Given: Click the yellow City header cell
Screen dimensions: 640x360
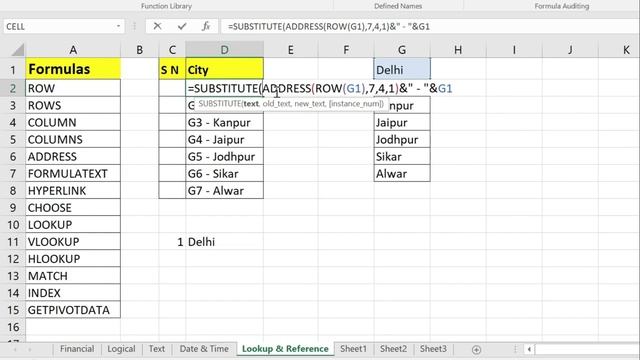Looking at the screenshot, I should click(224, 69).
